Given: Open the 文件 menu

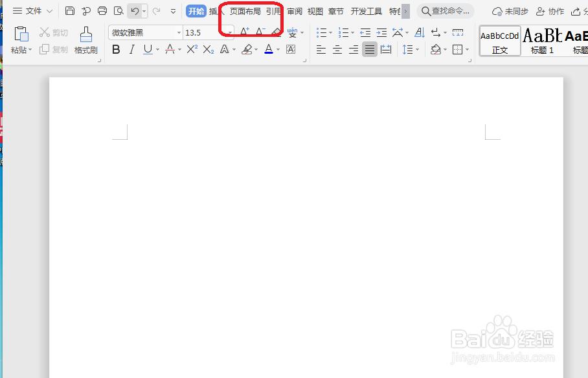Looking at the screenshot, I should [x=32, y=11].
